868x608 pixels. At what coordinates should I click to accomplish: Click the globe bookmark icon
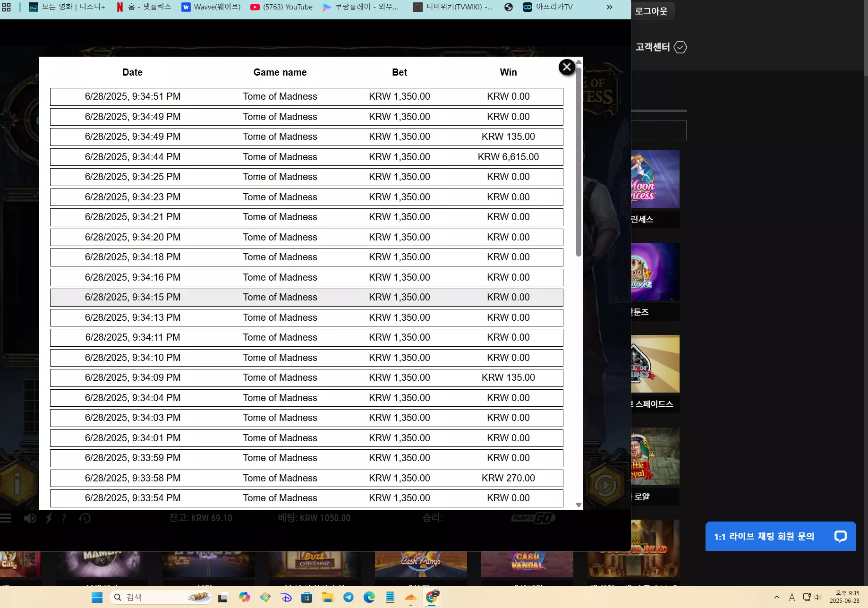point(509,7)
